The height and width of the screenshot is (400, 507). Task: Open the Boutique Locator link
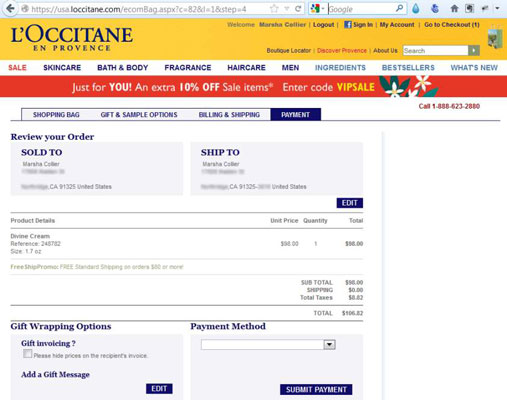click(289, 51)
